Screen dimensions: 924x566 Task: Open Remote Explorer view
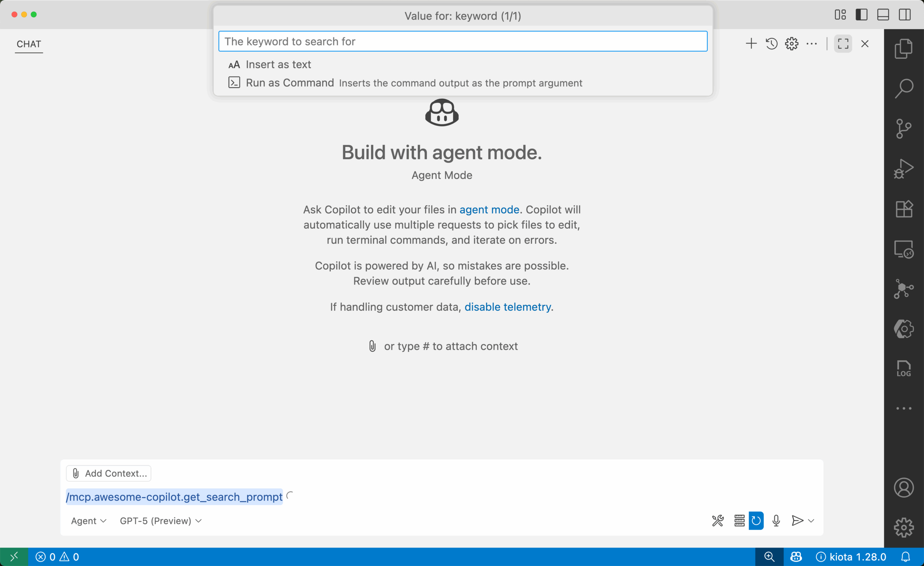point(903,249)
